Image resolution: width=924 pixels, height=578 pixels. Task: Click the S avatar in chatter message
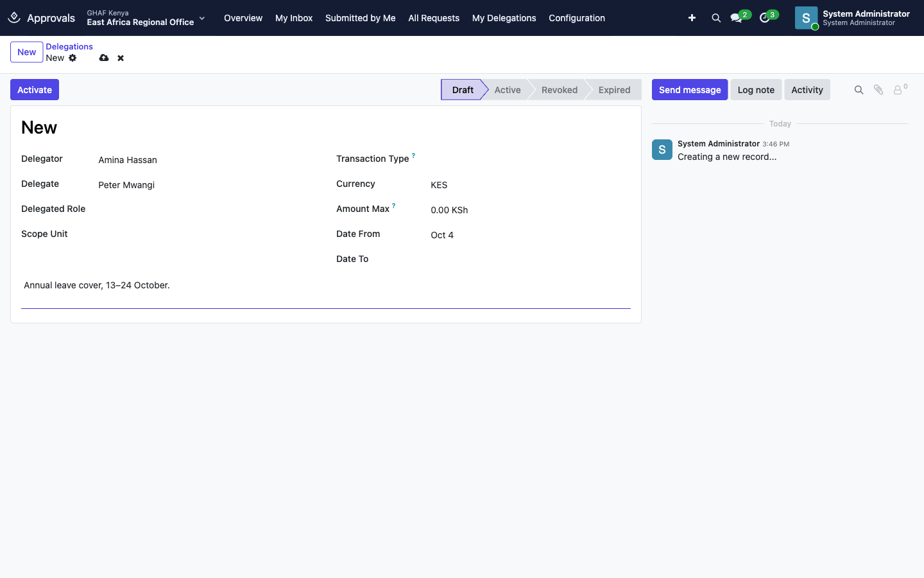pyautogui.click(x=662, y=150)
